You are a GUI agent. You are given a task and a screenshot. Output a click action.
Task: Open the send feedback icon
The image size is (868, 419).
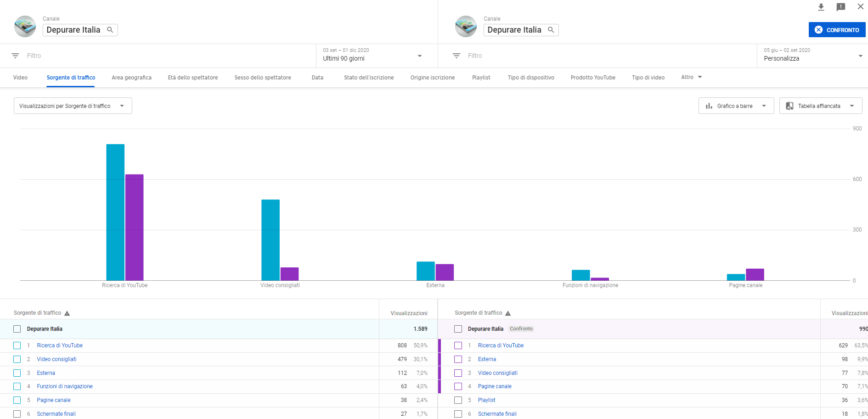coord(841,7)
